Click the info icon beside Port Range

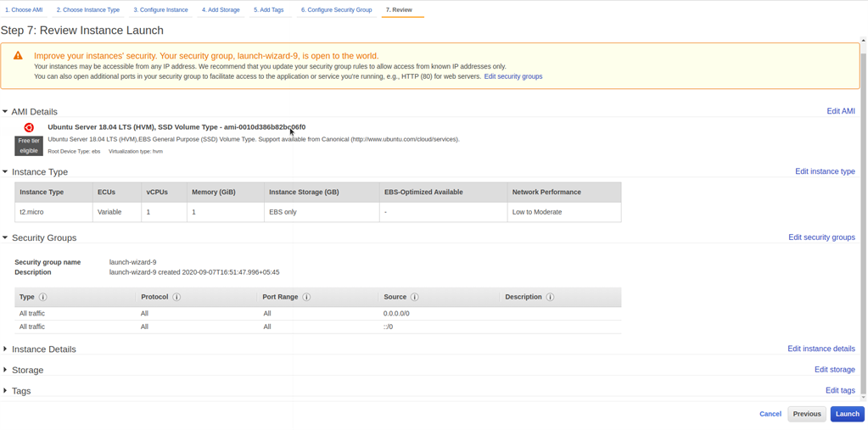306,297
